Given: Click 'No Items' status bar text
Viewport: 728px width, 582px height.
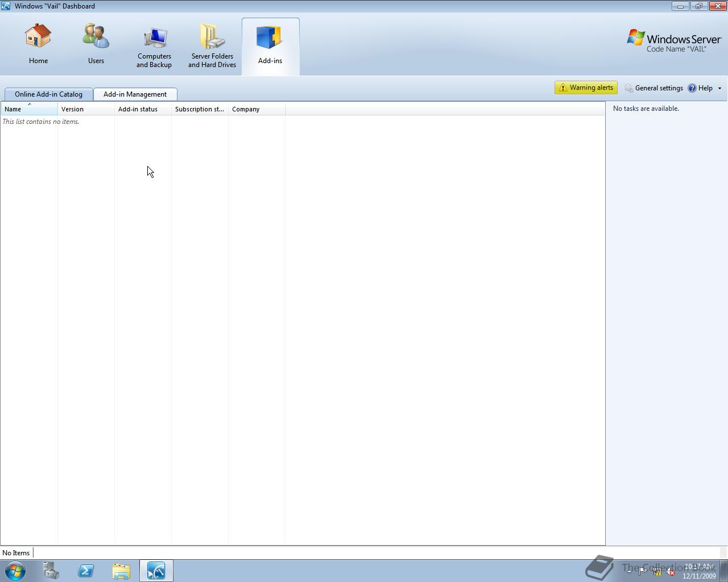Looking at the screenshot, I should (x=16, y=553).
